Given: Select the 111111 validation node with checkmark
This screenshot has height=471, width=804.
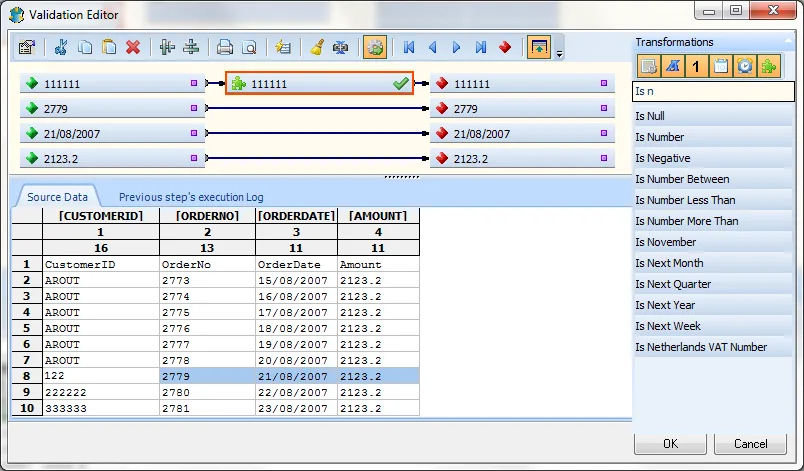Looking at the screenshot, I should [319, 83].
